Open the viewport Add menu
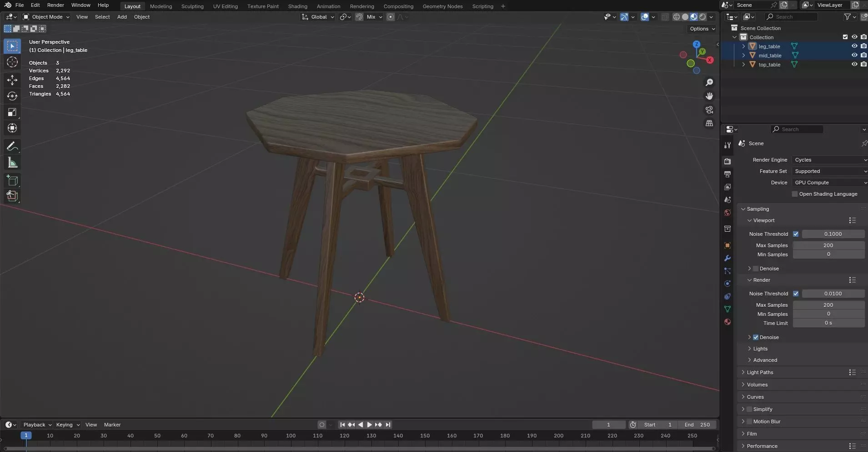The width and height of the screenshot is (868, 452). coord(122,17)
